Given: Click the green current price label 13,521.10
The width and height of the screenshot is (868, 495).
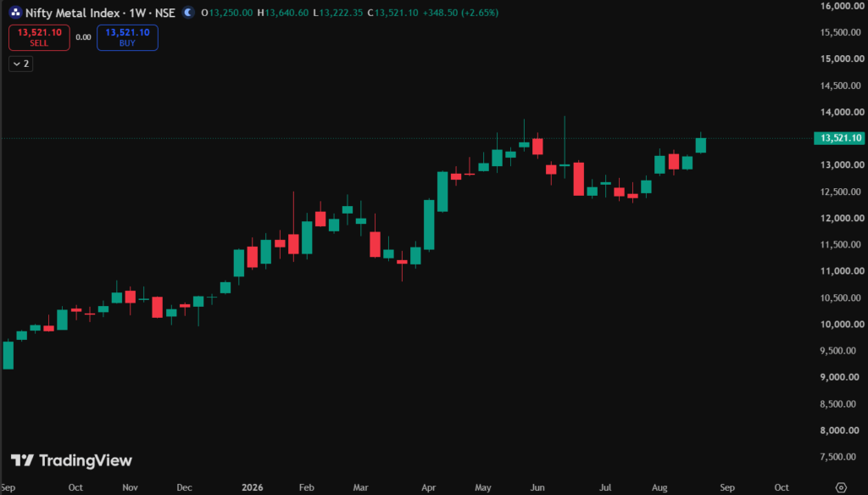Looking at the screenshot, I should coord(840,138).
